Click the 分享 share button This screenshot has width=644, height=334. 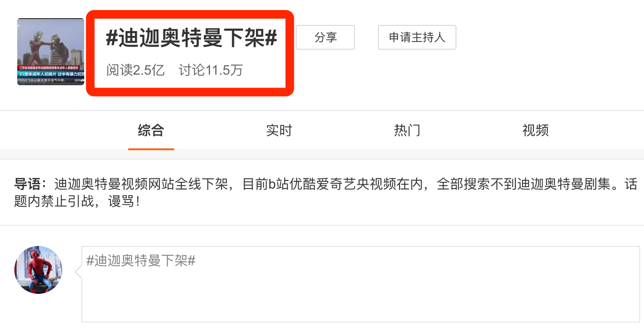tap(325, 37)
